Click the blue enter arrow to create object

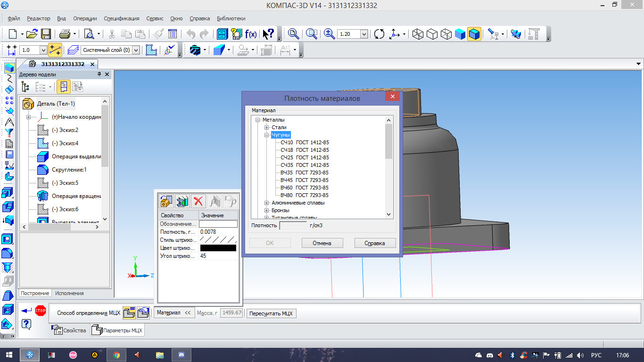point(27,310)
